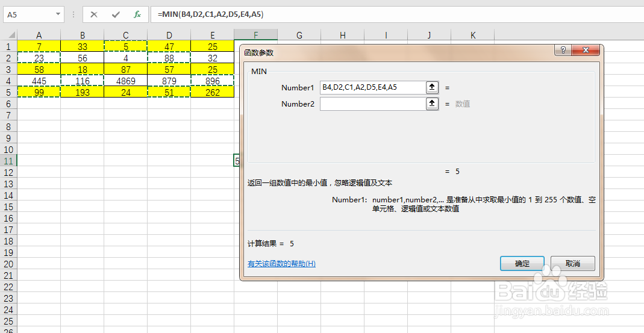Click cell C5 containing 24
The image size is (644, 333).
tap(126, 92)
